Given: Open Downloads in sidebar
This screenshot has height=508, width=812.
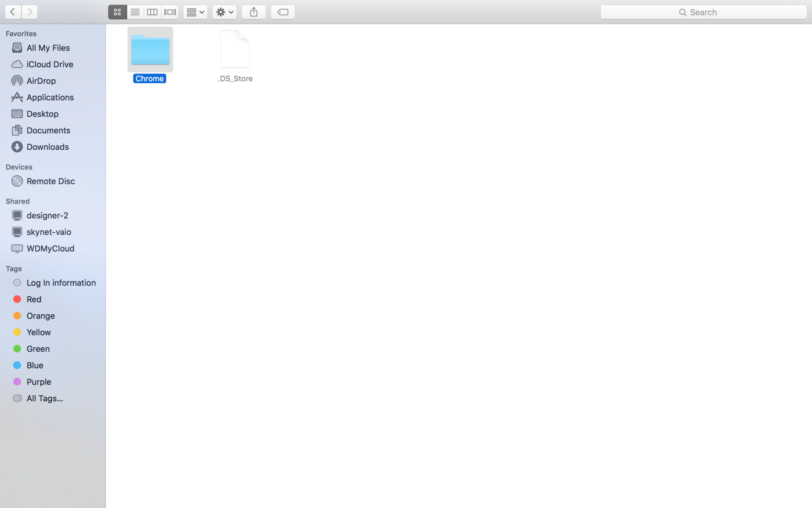Looking at the screenshot, I should click(x=47, y=147).
